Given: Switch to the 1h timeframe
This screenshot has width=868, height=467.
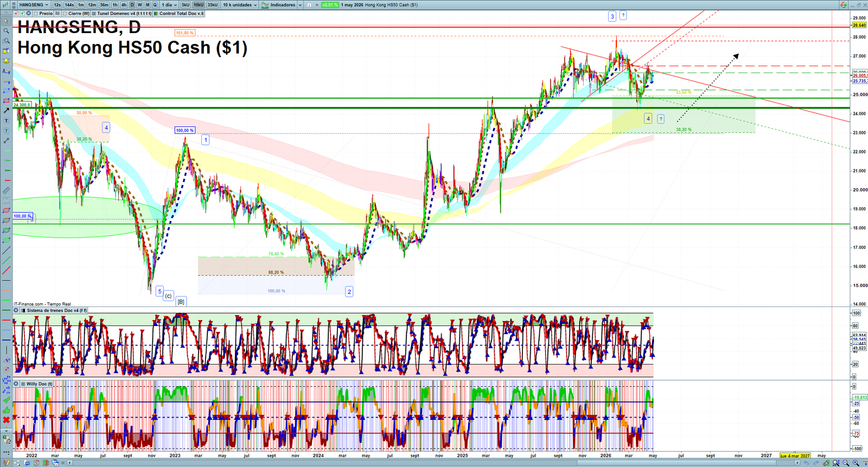Looking at the screenshot, I should 115,5.
